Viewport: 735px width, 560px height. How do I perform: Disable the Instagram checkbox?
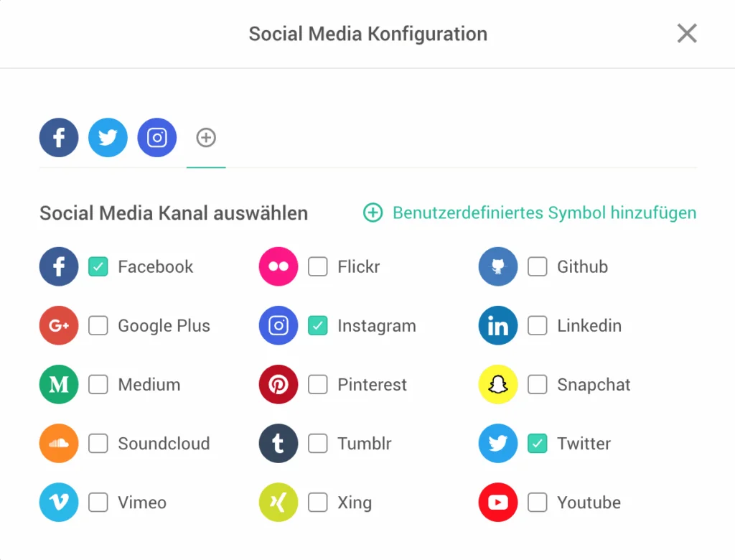[318, 326]
